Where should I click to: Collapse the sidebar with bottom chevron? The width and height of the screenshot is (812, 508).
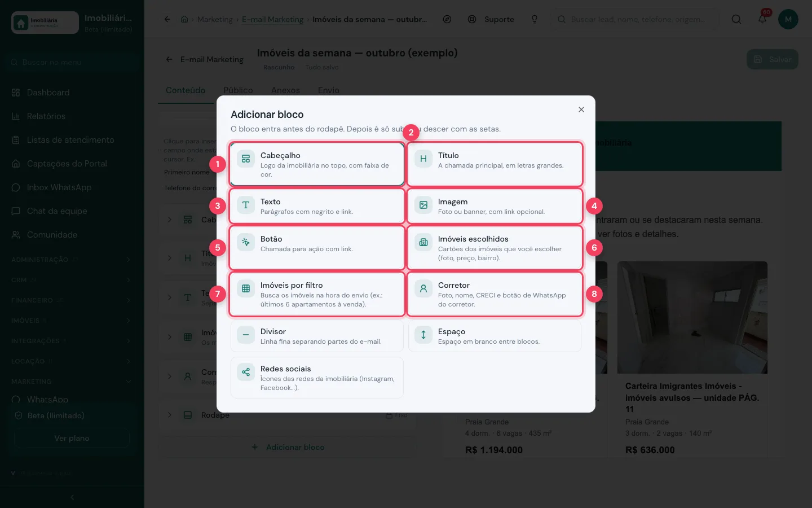[72, 497]
